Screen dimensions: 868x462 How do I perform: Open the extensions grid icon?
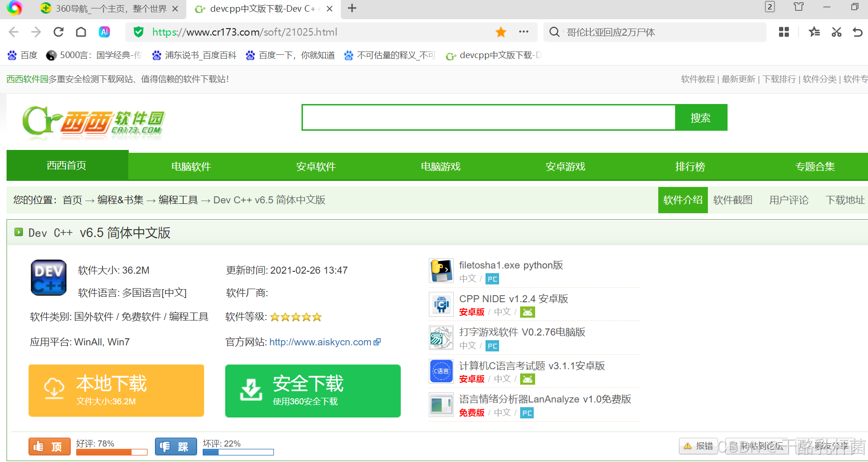point(784,32)
